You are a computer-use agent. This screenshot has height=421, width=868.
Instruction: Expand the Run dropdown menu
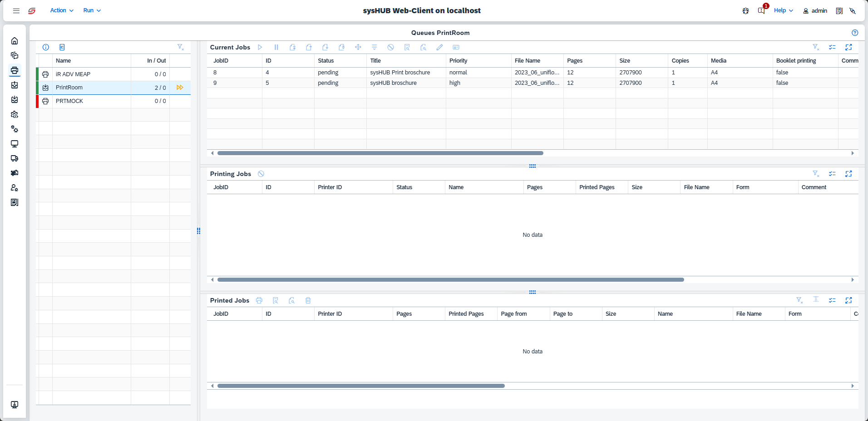coord(92,10)
